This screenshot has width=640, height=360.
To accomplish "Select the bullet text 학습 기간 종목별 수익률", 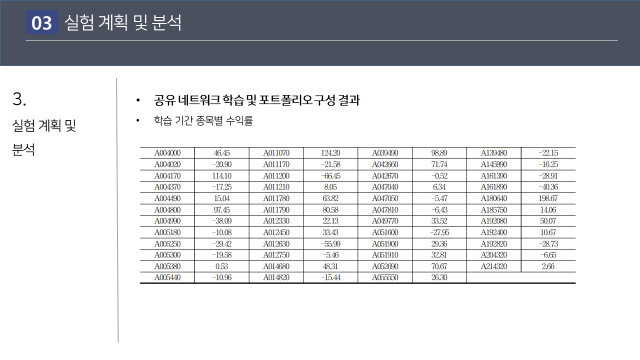I will pos(203,120).
